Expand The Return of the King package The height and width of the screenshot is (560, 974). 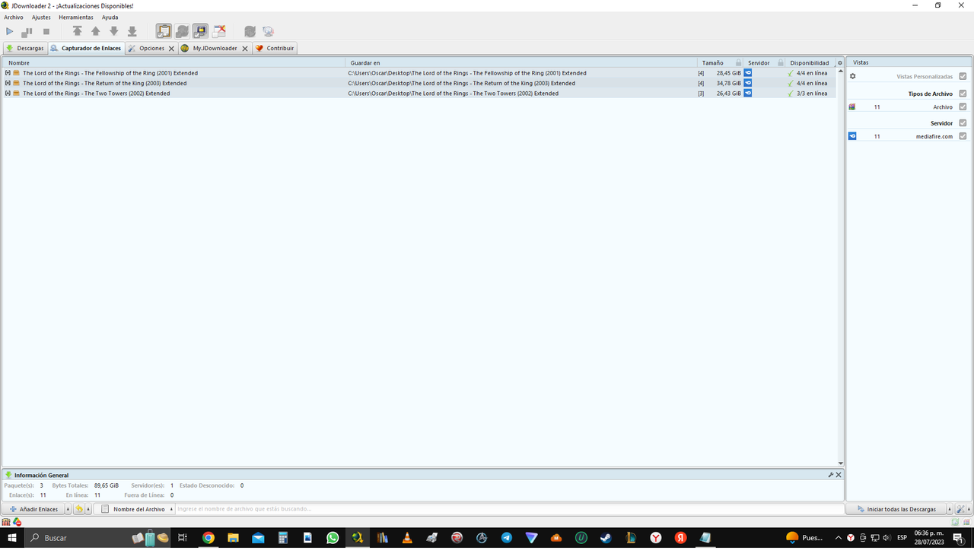(x=8, y=83)
